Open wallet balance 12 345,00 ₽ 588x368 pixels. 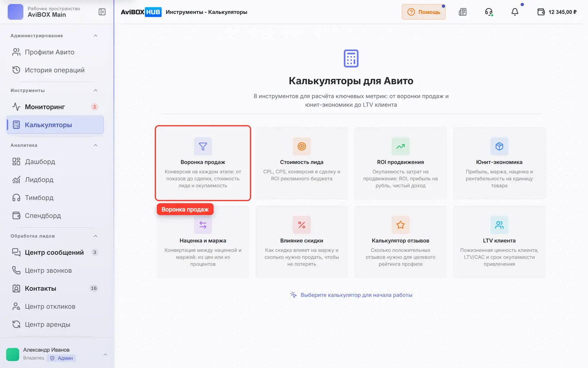pos(557,12)
